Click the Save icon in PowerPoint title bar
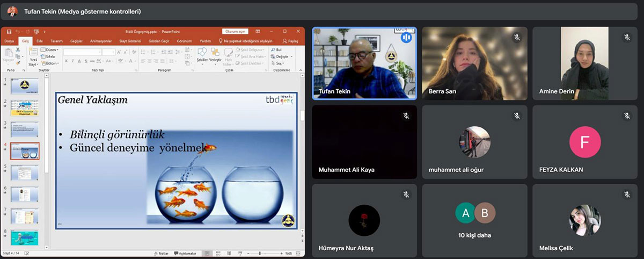 click(9, 32)
